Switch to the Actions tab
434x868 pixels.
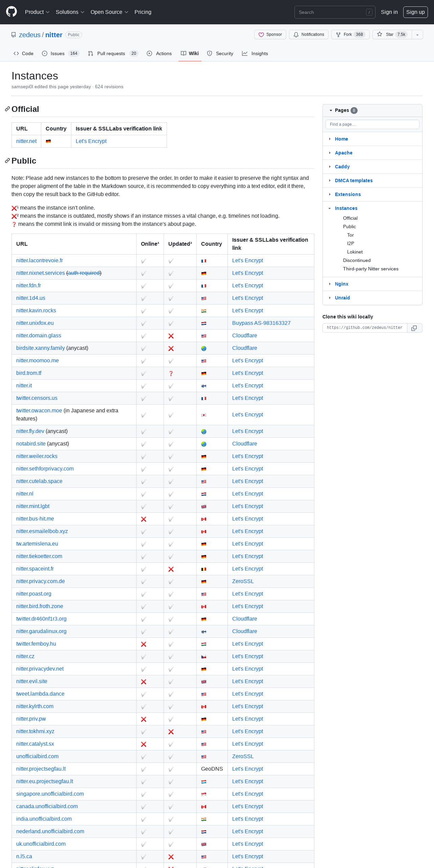(159, 53)
